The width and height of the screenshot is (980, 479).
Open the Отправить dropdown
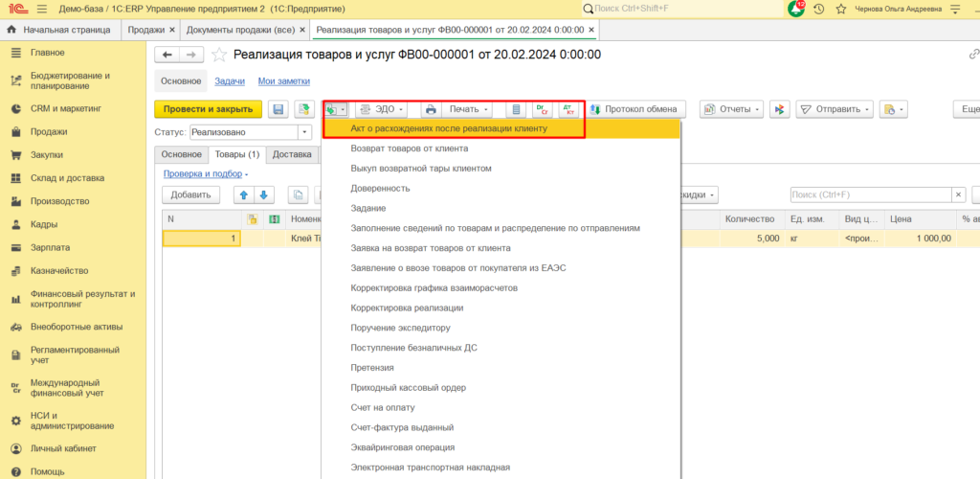pos(834,109)
